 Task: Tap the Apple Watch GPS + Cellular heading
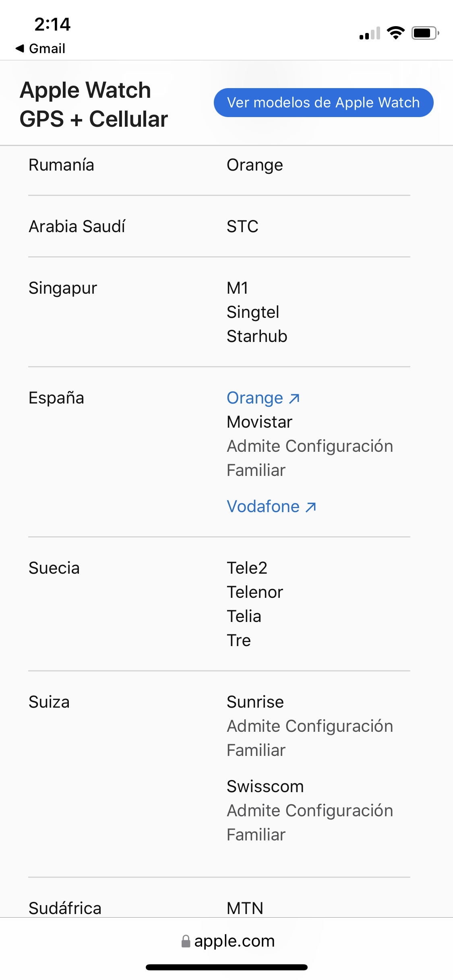[x=94, y=105]
